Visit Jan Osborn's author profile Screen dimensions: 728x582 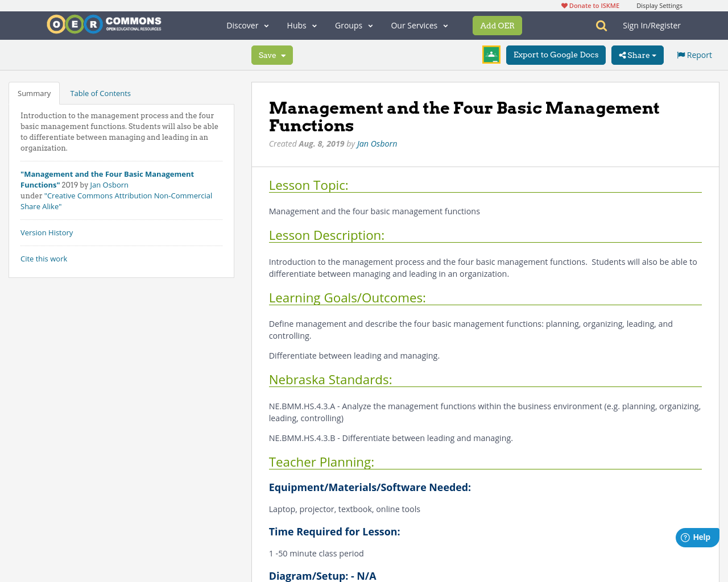click(x=377, y=143)
